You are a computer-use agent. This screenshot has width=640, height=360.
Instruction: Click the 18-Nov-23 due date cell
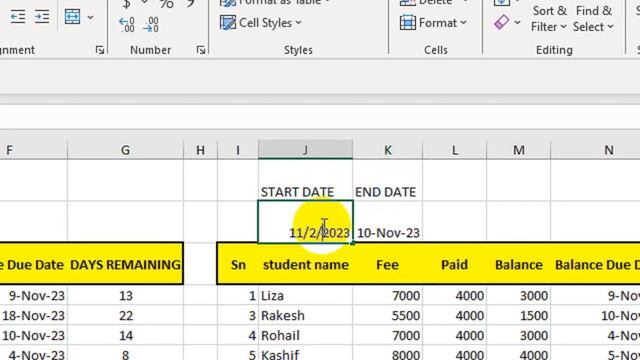[x=33, y=315]
